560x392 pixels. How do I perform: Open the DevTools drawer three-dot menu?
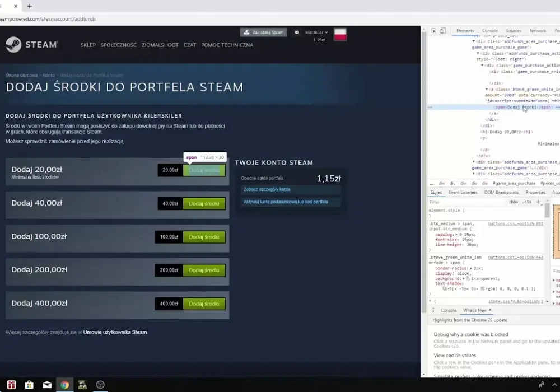point(433,310)
